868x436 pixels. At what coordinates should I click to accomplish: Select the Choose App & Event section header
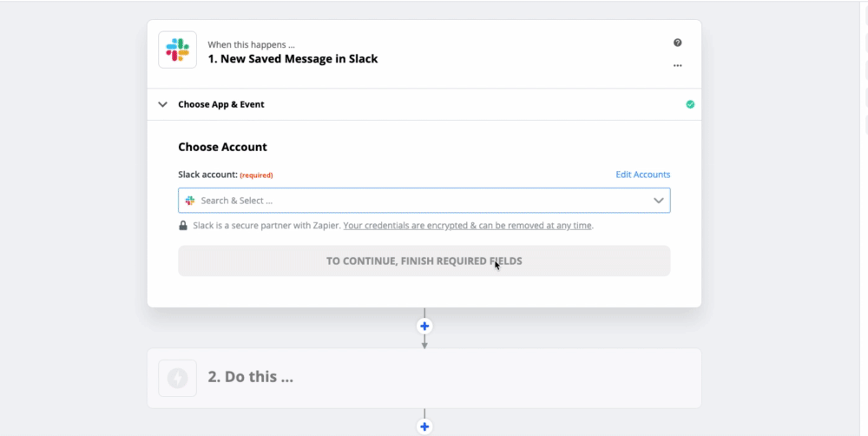click(221, 104)
